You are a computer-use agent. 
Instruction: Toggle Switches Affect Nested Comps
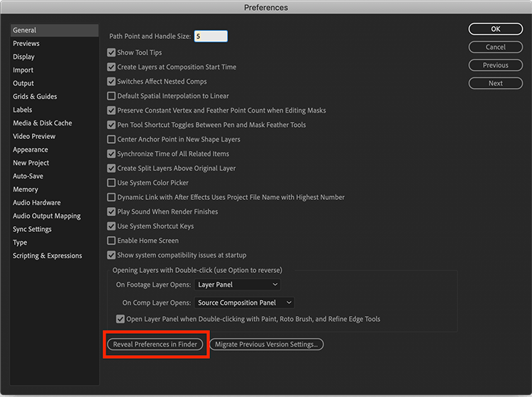point(111,82)
